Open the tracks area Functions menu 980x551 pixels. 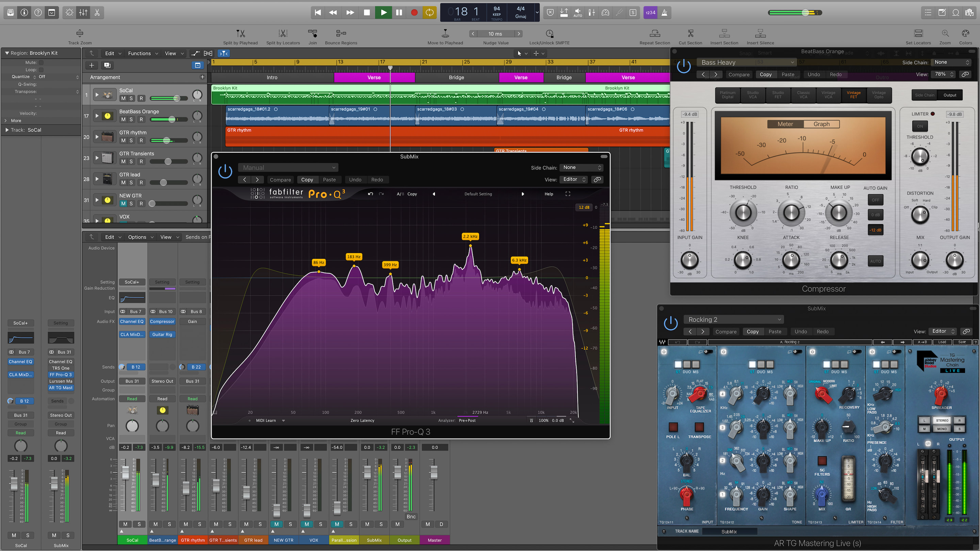(143, 54)
